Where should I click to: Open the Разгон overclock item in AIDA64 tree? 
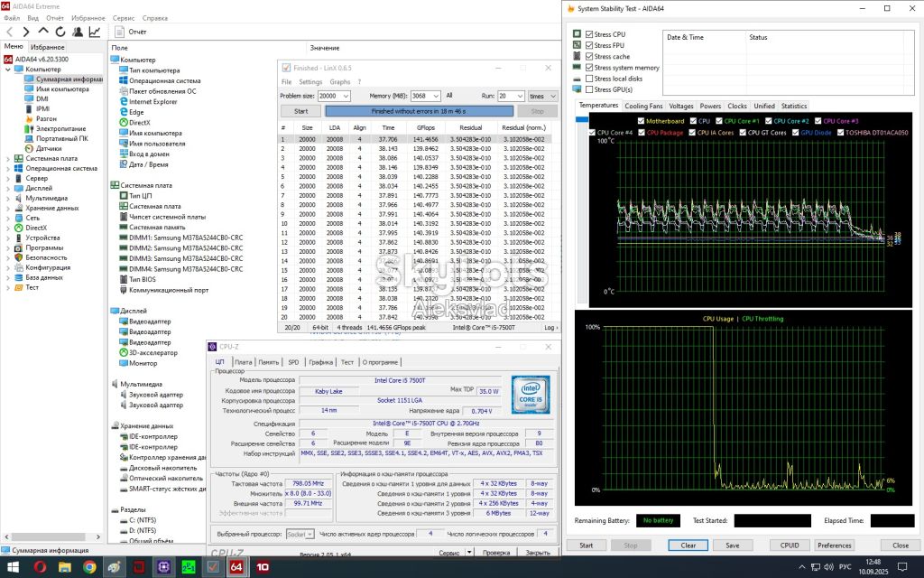[46, 118]
